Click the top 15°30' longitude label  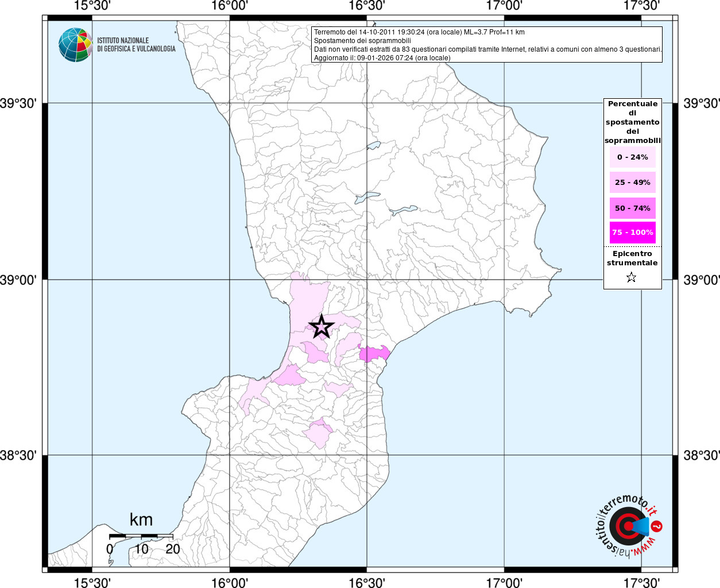(92, 6)
